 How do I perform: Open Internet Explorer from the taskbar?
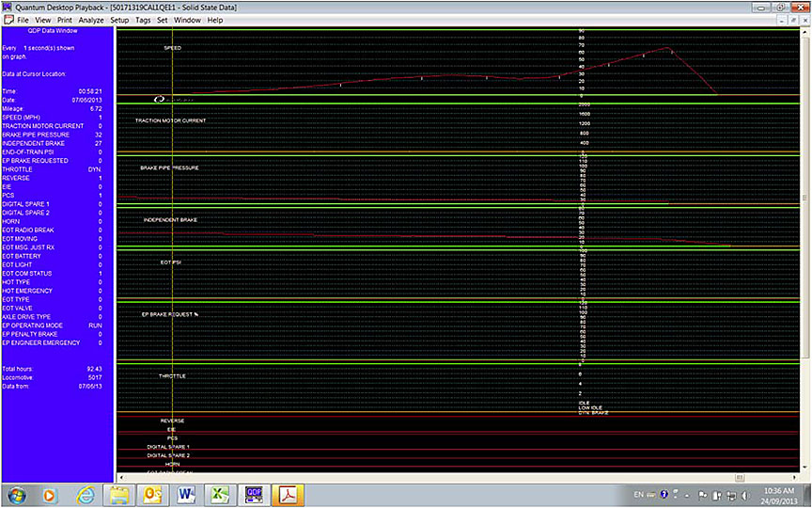[x=86, y=494]
